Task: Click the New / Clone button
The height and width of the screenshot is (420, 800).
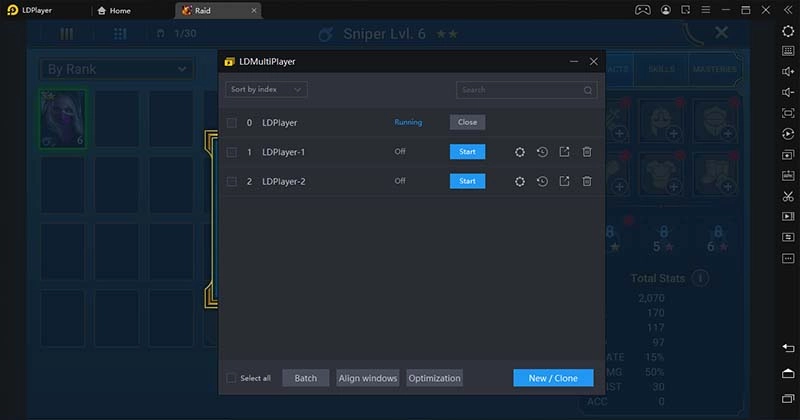Action: 553,378
